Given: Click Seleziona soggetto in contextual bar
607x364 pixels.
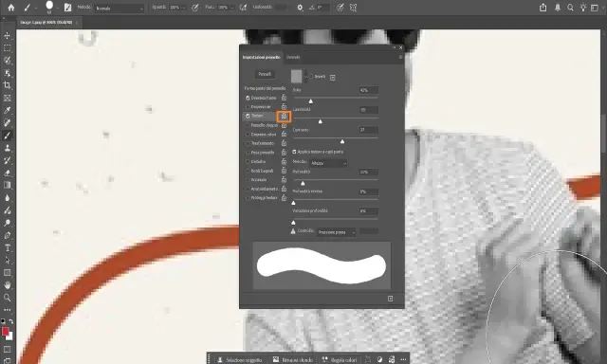Looking at the screenshot, I should click(240, 360).
